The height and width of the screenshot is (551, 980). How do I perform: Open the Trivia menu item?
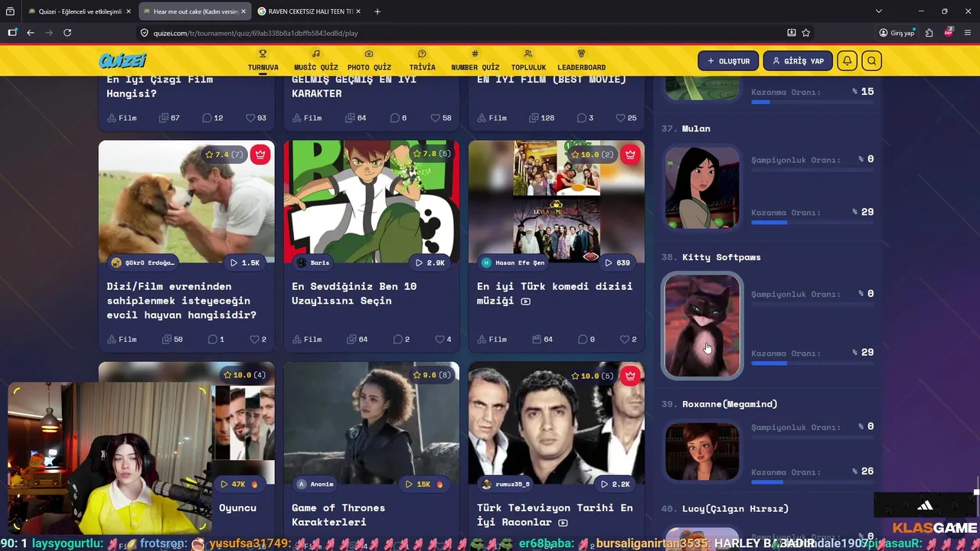click(x=422, y=60)
